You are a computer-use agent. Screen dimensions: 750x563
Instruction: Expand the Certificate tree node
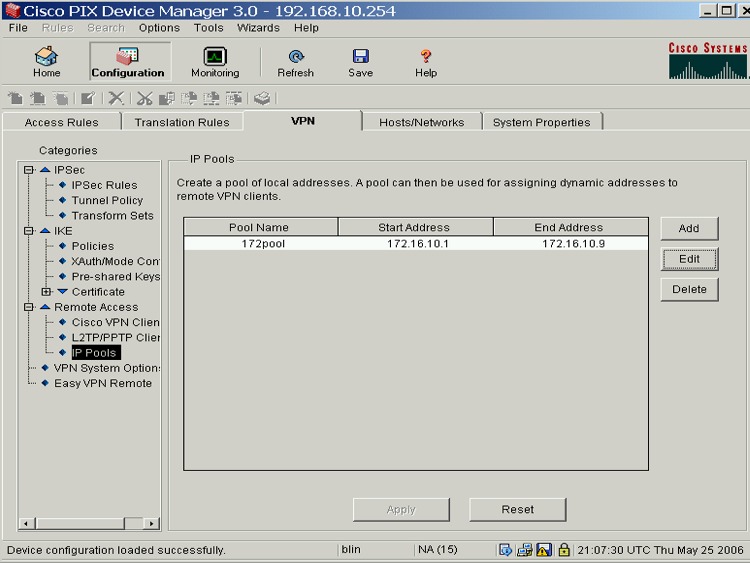(x=46, y=292)
